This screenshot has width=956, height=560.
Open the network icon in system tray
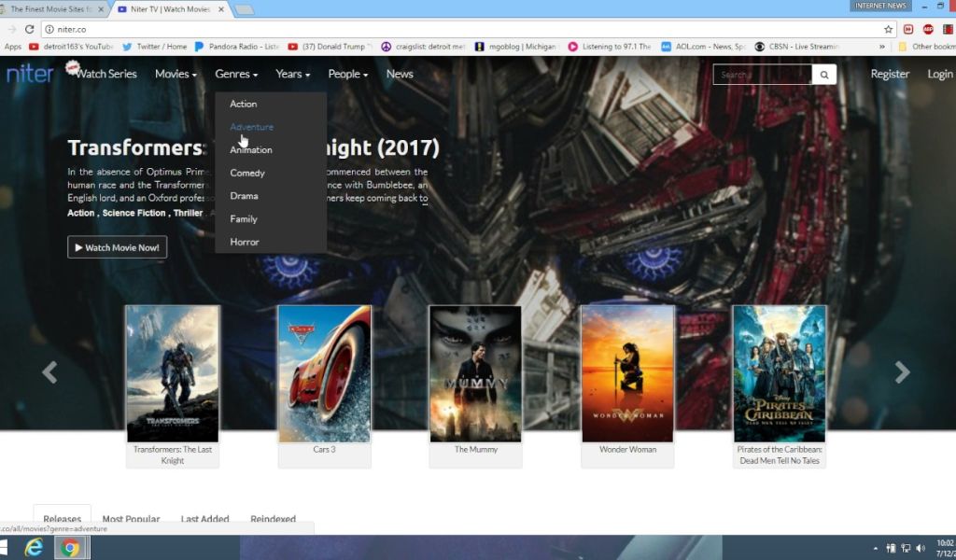906,548
